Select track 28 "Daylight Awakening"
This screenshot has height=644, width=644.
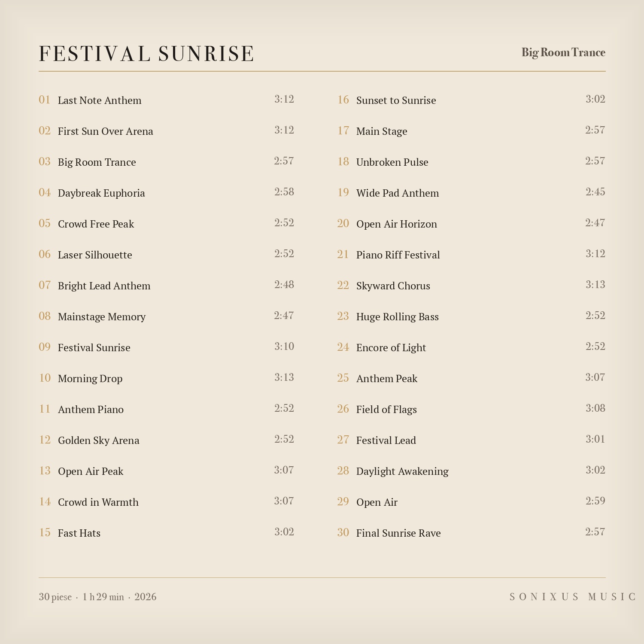click(471, 471)
